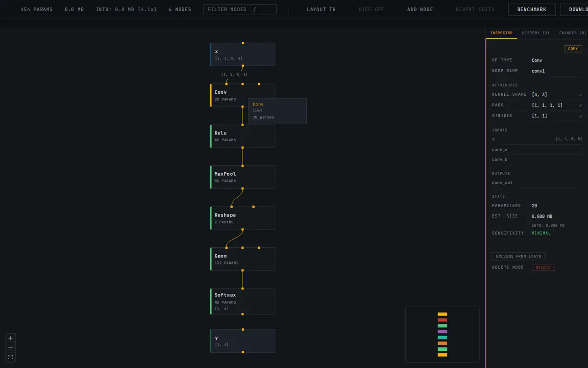Click the top input port of MaxPool
This screenshot has width=588, height=368.
pos(243,166)
